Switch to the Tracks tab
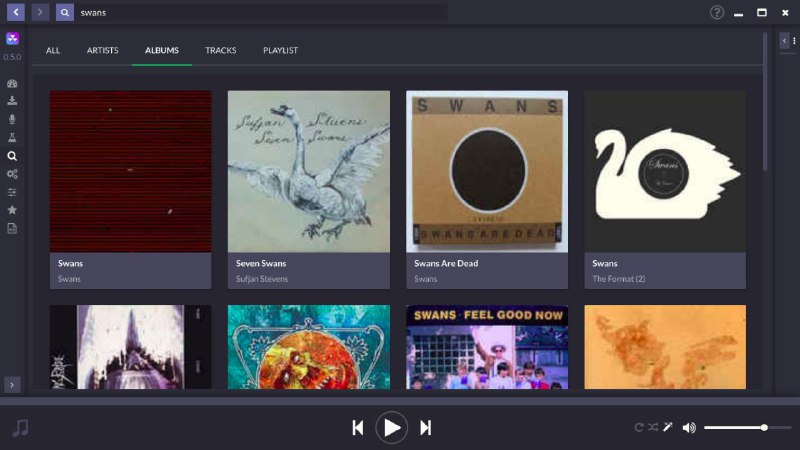Screen dimensions: 800x450 point(220,50)
